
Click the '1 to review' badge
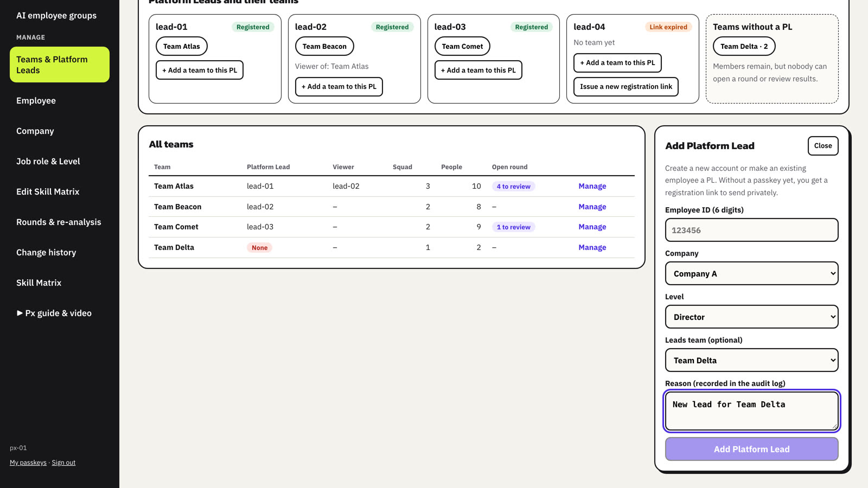(514, 227)
